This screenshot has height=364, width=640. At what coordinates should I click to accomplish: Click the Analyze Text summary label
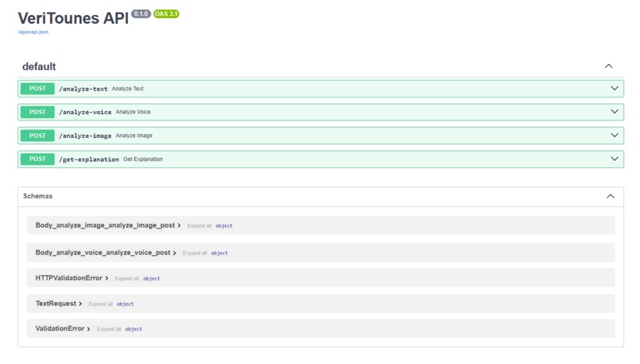pos(128,89)
